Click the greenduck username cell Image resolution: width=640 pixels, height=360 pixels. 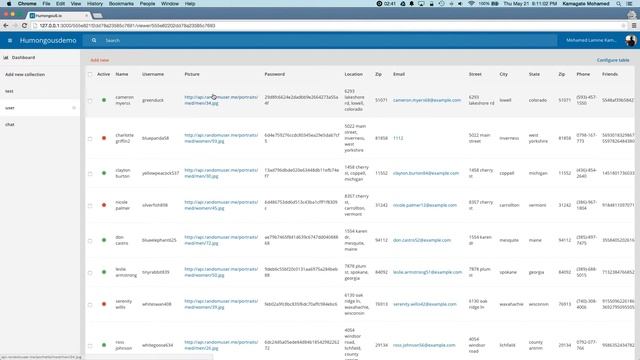153,100
